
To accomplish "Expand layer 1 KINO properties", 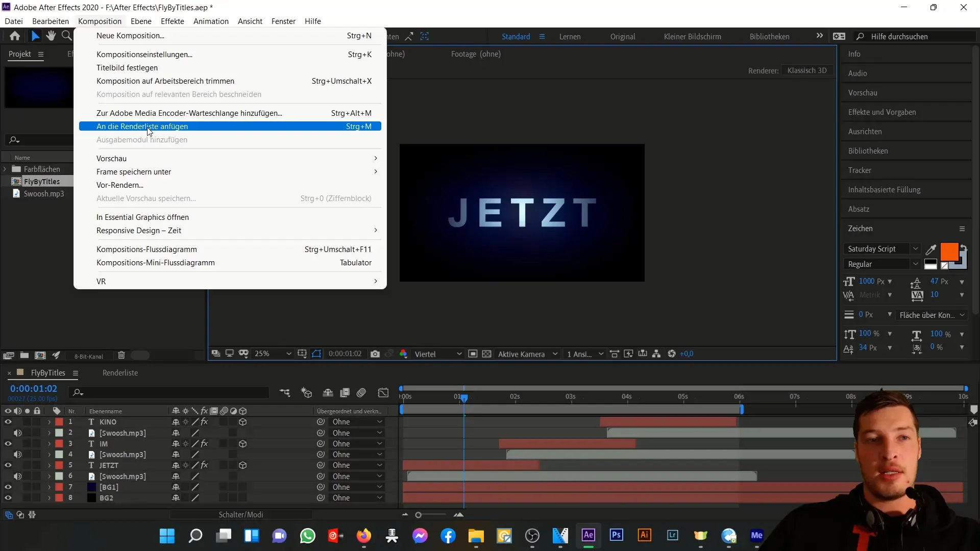I will click(x=50, y=422).
